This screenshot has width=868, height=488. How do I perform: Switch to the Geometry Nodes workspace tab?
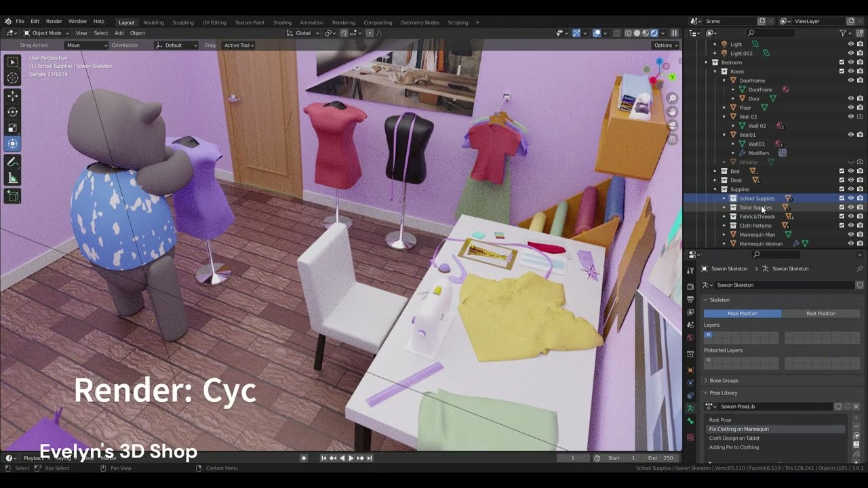pos(420,22)
